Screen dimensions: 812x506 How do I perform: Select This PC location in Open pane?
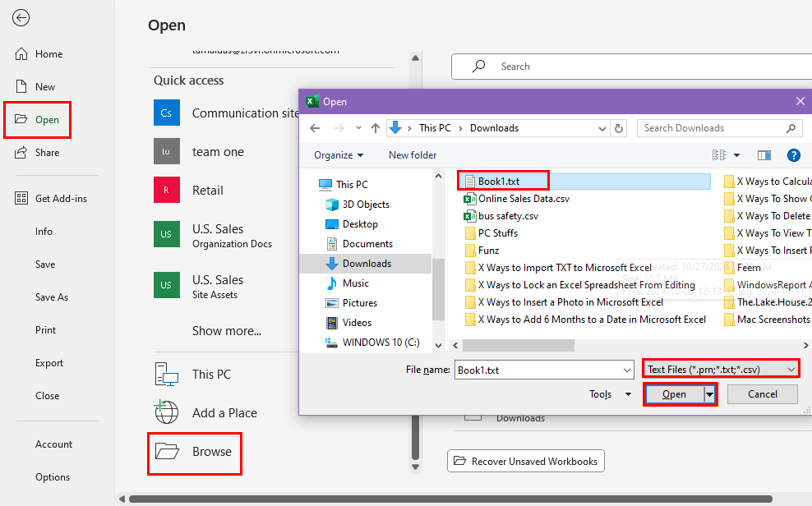pos(192,374)
